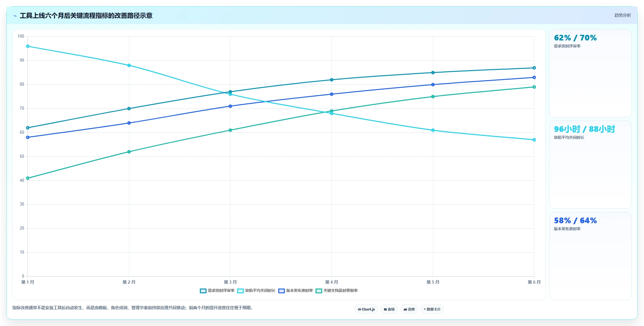The width and height of the screenshot is (644, 326).
Task: Click the 需求按时评审率 point at 第 2 月 (70)
Action: (x=129, y=108)
